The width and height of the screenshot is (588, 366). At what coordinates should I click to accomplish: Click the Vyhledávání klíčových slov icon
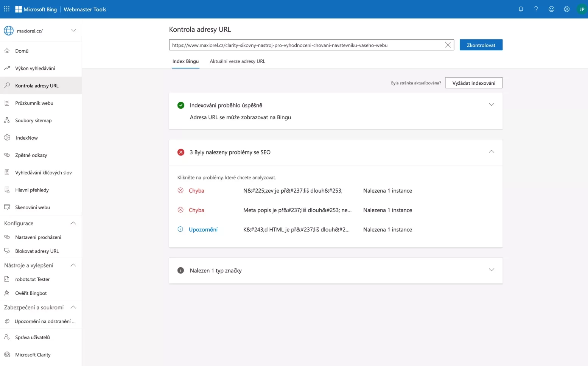7,173
